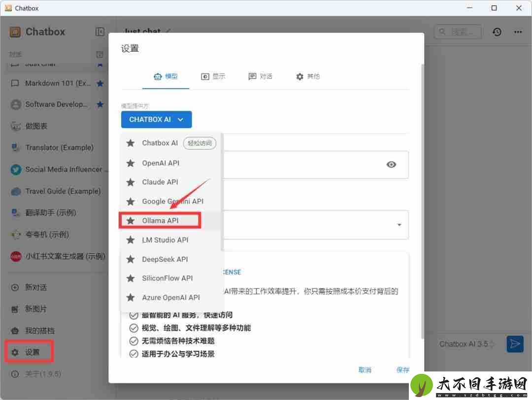Open the CHATBOX AI provider dropdown
Viewport: 532px width, 400px height.
tap(157, 120)
